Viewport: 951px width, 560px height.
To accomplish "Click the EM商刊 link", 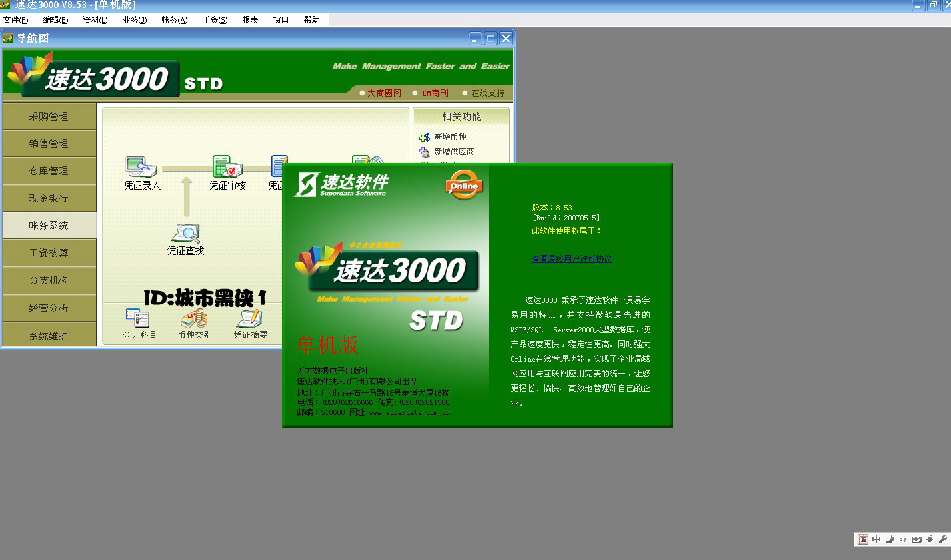I will coord(435,93).
